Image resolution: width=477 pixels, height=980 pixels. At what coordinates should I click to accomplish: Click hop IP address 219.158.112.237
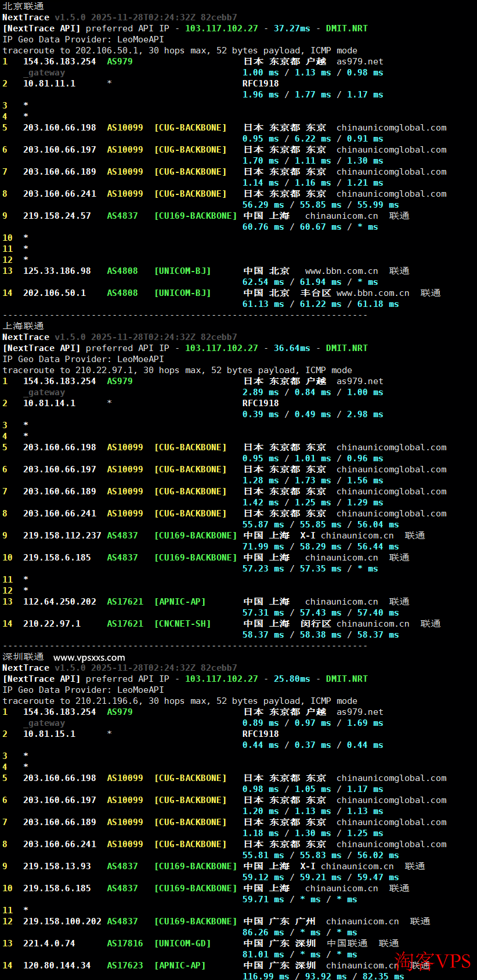coord(62,536)
